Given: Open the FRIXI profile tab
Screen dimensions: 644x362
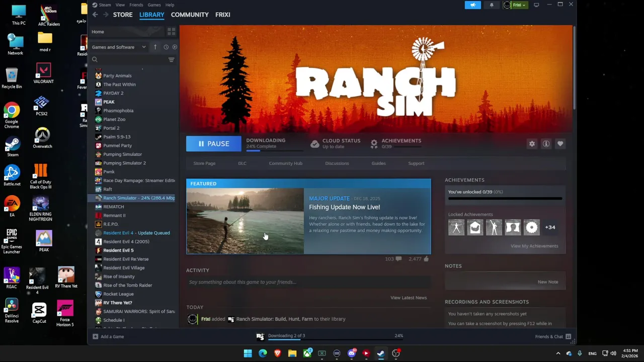Looking at the screenshot, I should pyautogui.click(x=223, y=15).
